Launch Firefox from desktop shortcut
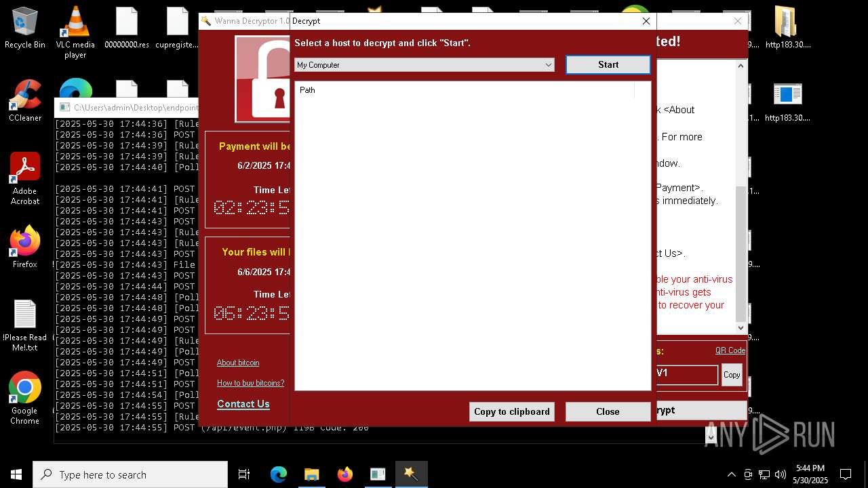 pos(25,247)
